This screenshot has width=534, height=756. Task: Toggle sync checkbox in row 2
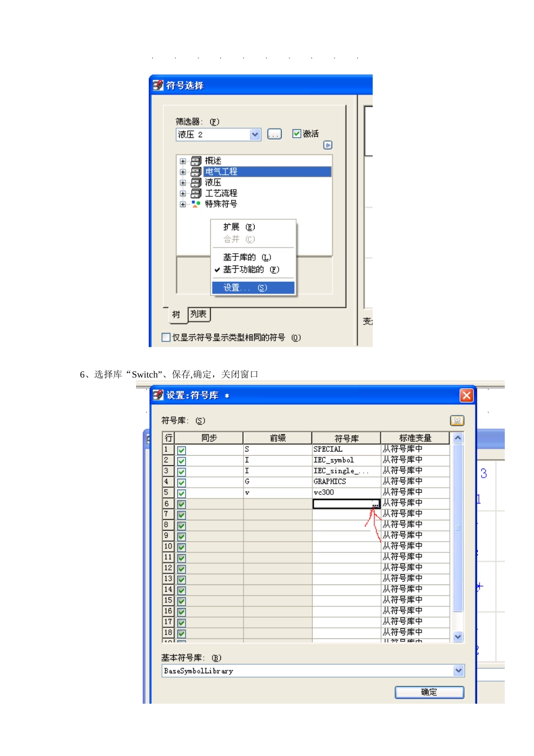click(182, 461)
